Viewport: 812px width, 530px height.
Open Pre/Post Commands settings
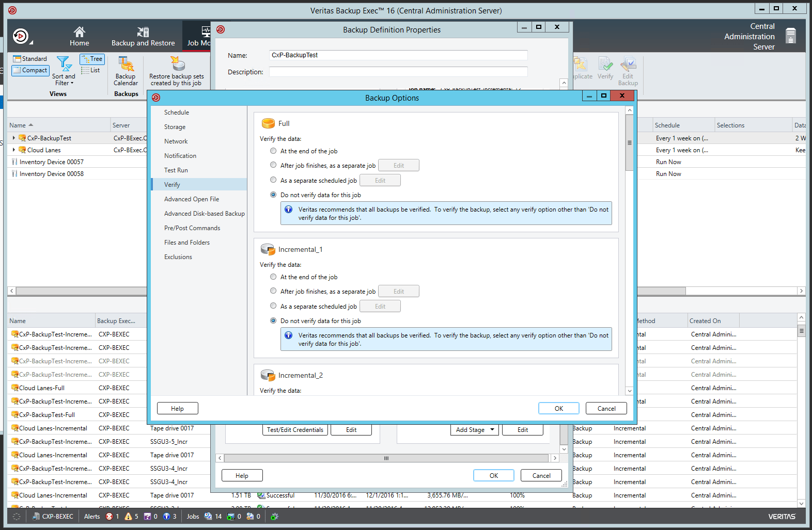pyautogui.click(x=199, y=228)
